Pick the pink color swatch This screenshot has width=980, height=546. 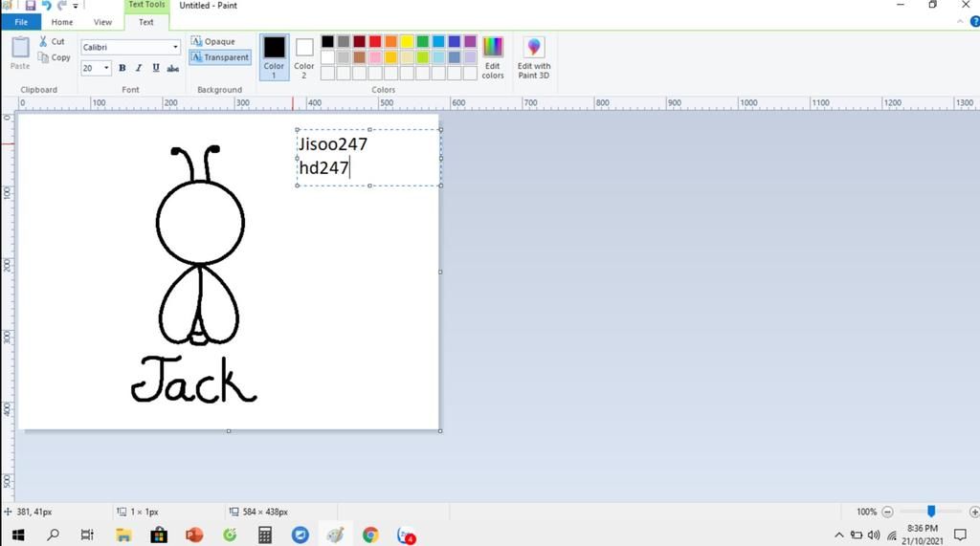click(x=375, y=57)
